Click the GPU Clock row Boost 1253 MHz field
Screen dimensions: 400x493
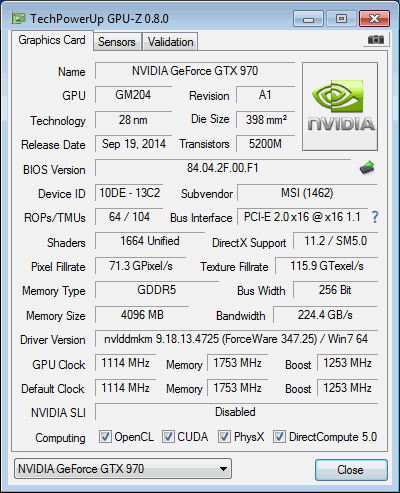pyautogui.click(x=347, y=363)
